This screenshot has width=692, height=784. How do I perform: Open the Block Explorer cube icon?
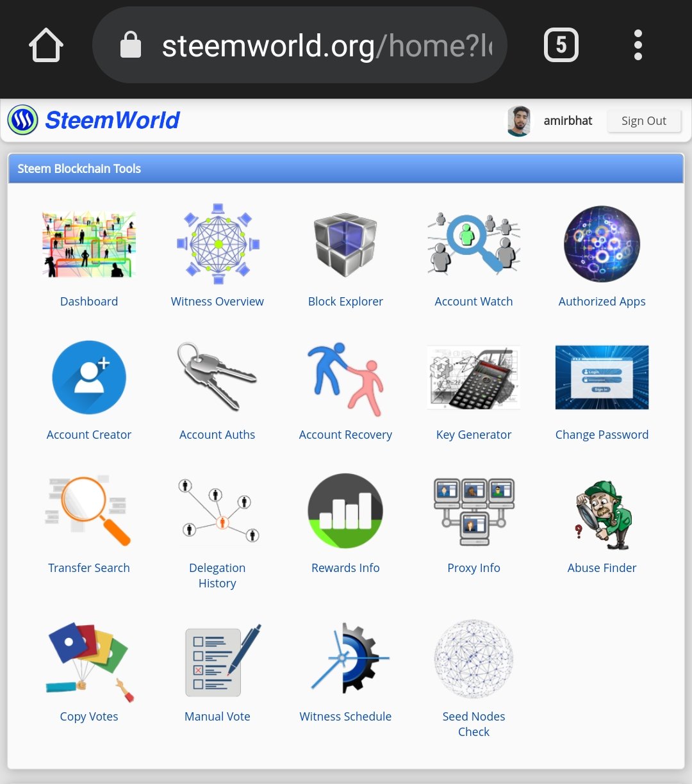345,244
